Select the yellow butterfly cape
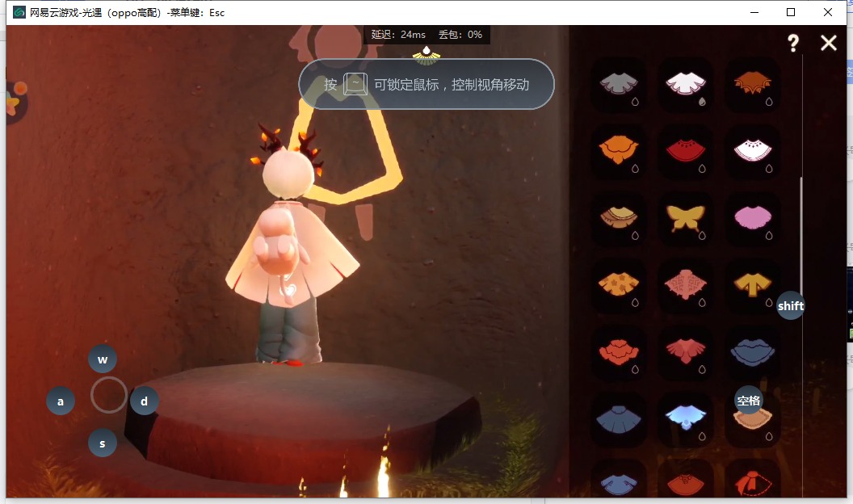 pyautogui.click(x=686, y=218)
